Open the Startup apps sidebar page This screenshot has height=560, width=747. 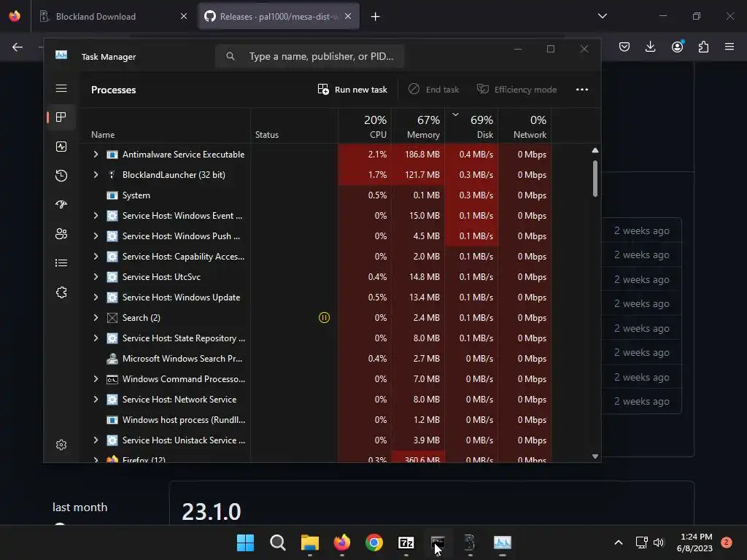61,205
